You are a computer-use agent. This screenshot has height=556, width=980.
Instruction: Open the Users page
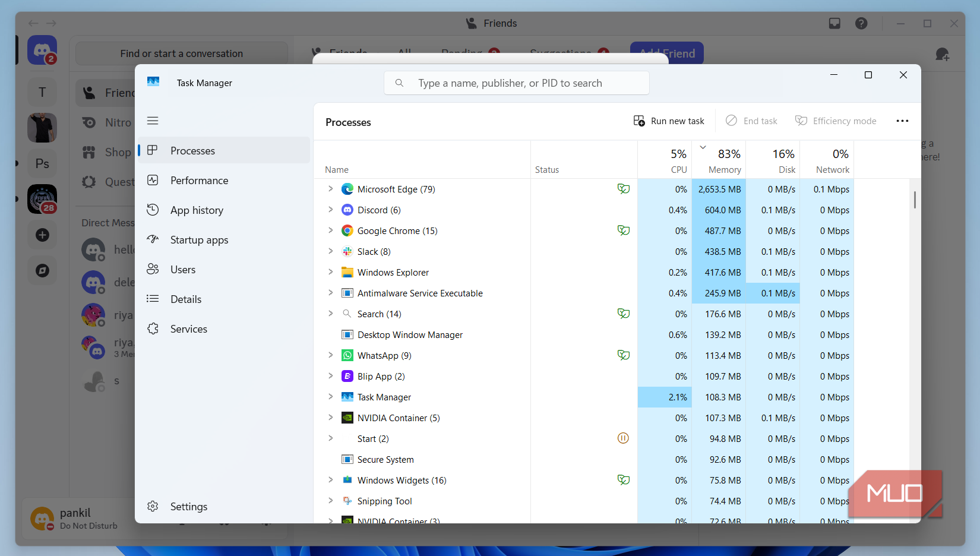pyautogui.click(x=224, y=269)
